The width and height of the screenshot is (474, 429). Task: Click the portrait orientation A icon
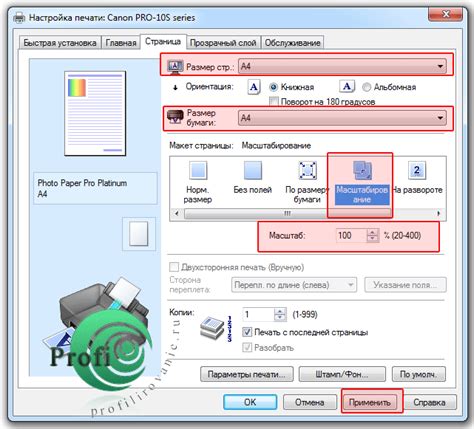pos(254,87)
